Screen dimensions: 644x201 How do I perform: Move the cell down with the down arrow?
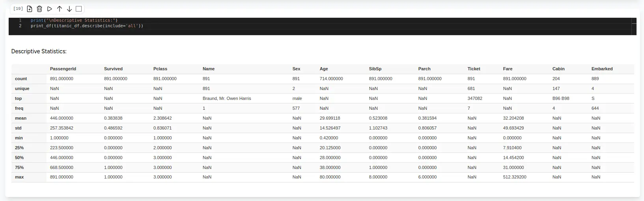coord(69,9)
